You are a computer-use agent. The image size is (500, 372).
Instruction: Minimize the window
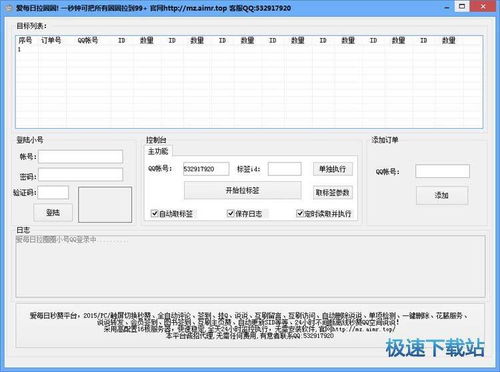447,7
